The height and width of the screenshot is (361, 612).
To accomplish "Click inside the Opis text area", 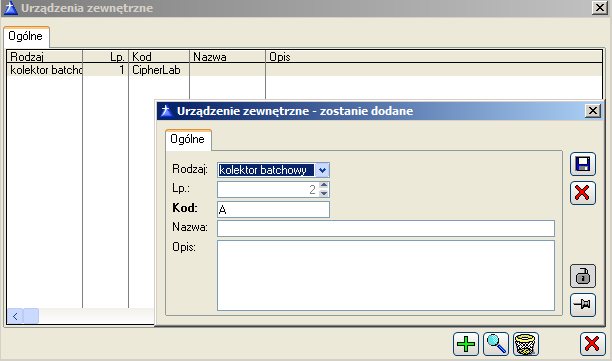I will pos(386,276).
